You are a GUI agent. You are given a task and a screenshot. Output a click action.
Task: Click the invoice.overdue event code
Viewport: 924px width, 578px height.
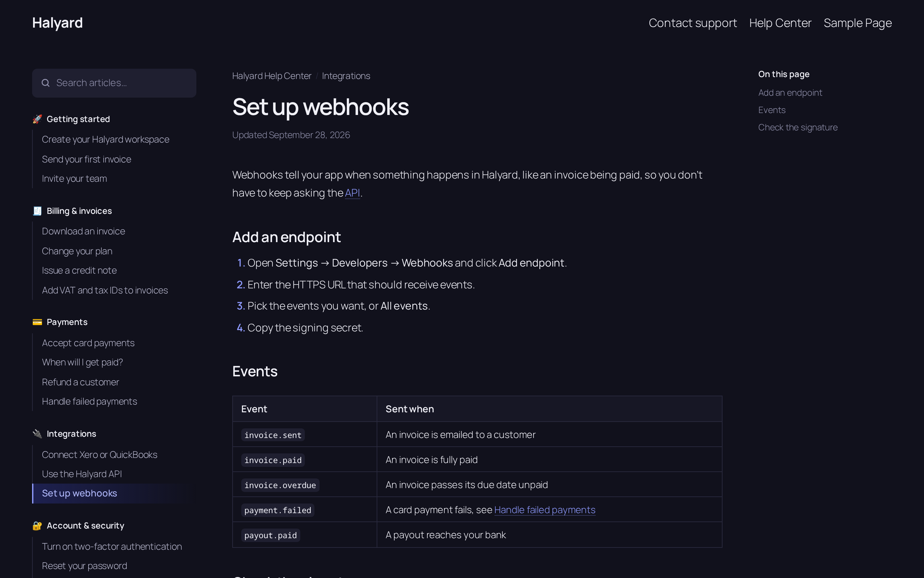click(x=280, y=485)
